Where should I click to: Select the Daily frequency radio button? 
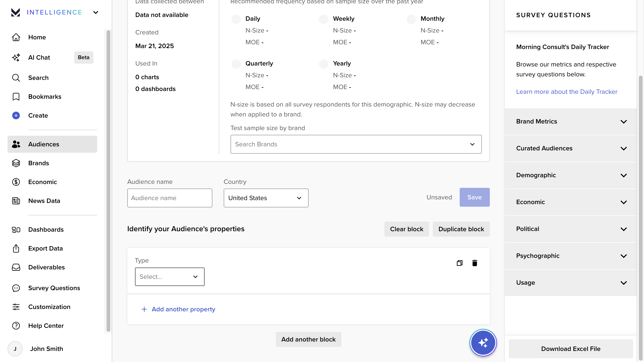coord(236,19)
